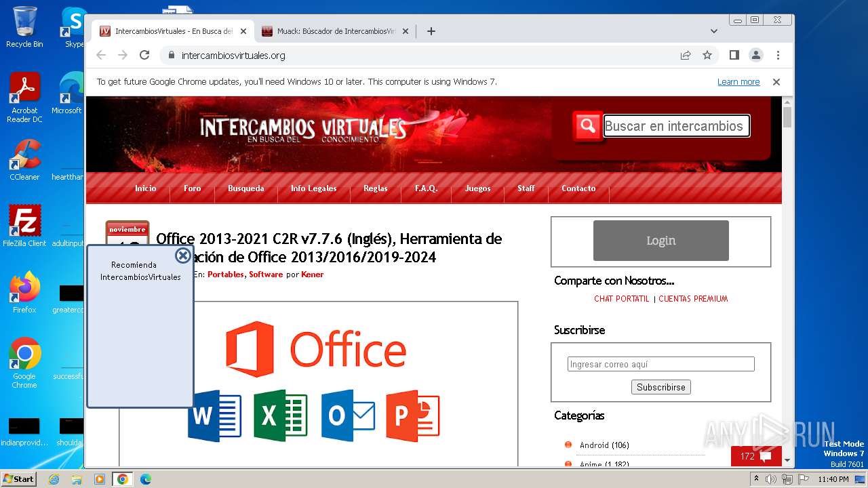Dismiss the Chrome update notice
Viewport: 868px width, 488px height.
click(776, 82)
